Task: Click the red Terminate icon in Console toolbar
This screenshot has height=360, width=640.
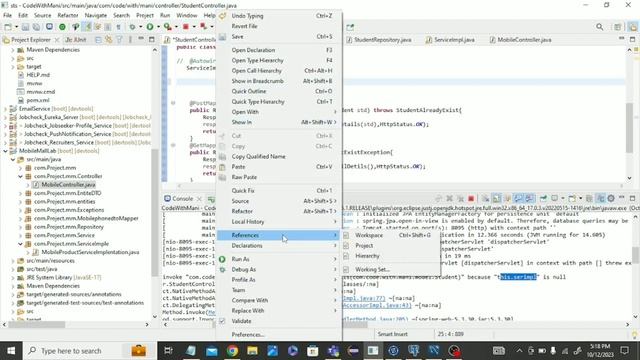Action: click(x=471, y=198)
